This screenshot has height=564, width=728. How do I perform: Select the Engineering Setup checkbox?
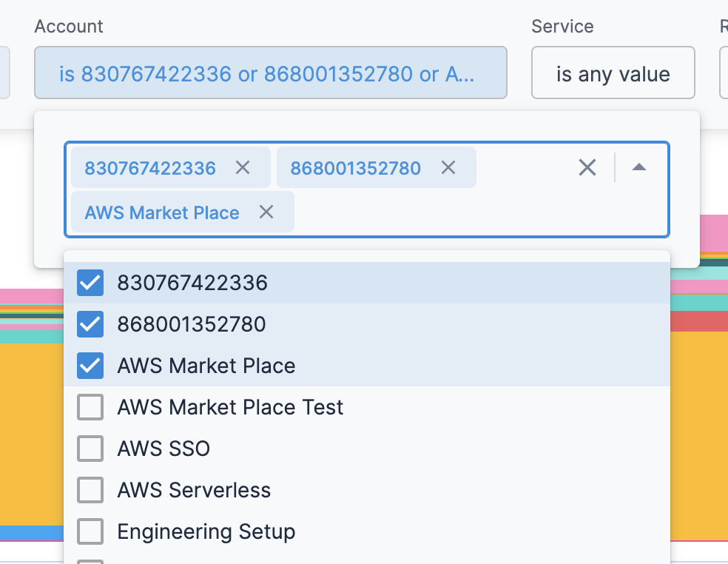[x=90, y=531]
